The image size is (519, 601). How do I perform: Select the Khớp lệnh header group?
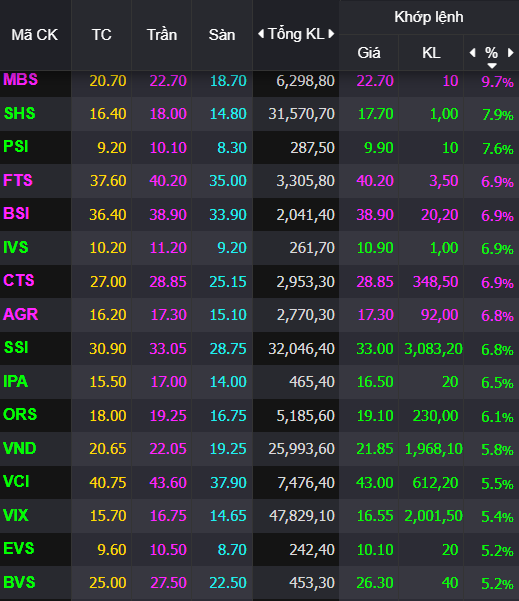point(429,17)
